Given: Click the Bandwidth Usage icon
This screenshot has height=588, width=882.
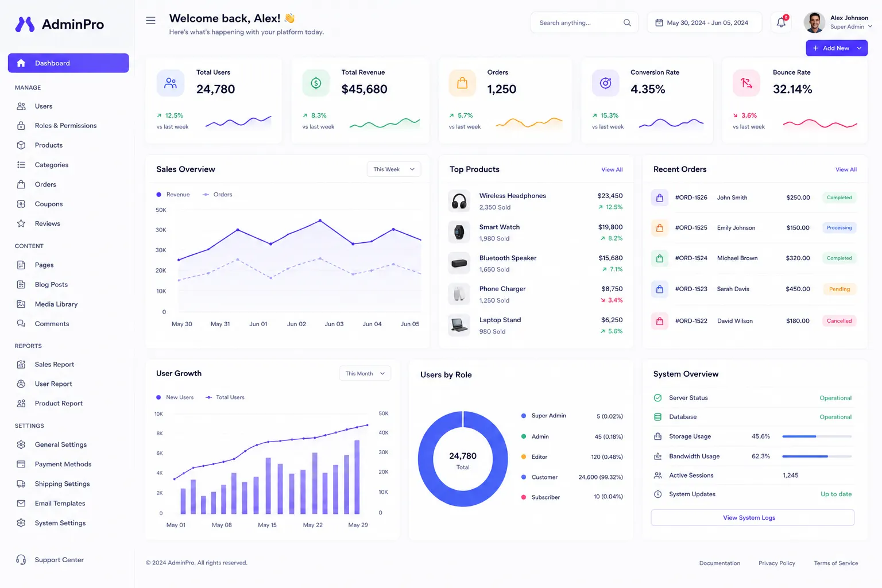Looking at the screenshot, I should (658, 457).
